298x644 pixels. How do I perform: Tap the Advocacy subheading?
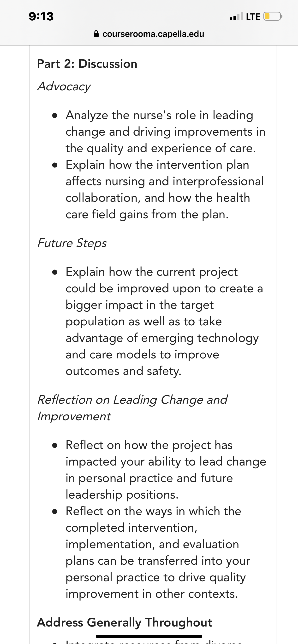click(64, 86)
